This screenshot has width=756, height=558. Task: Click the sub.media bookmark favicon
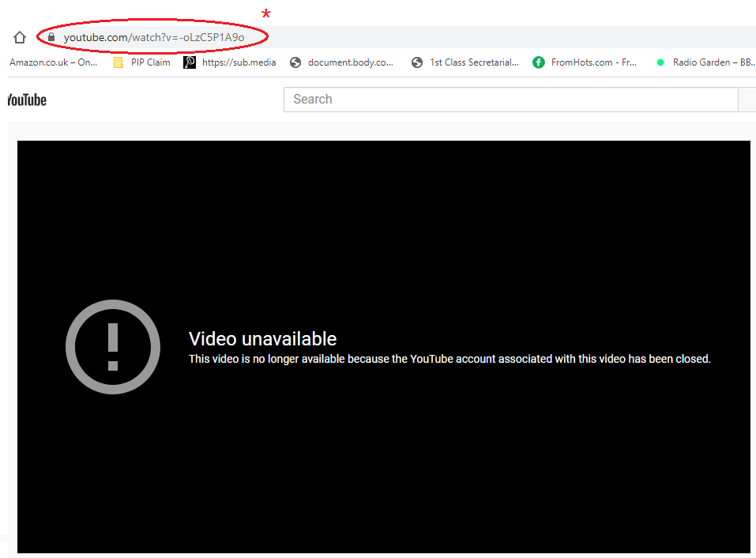pyautogui.click(x=190, y=62)
